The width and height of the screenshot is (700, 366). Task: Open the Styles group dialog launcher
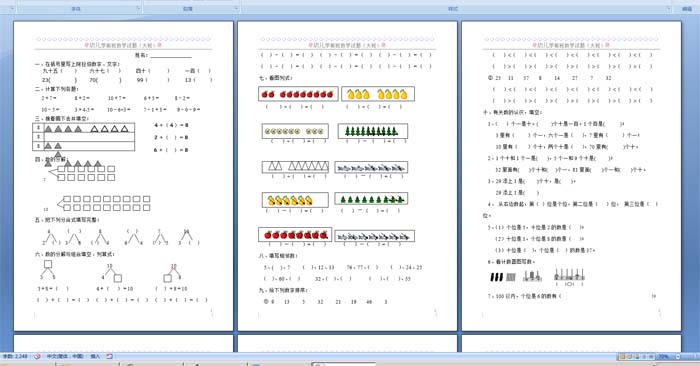669,8
